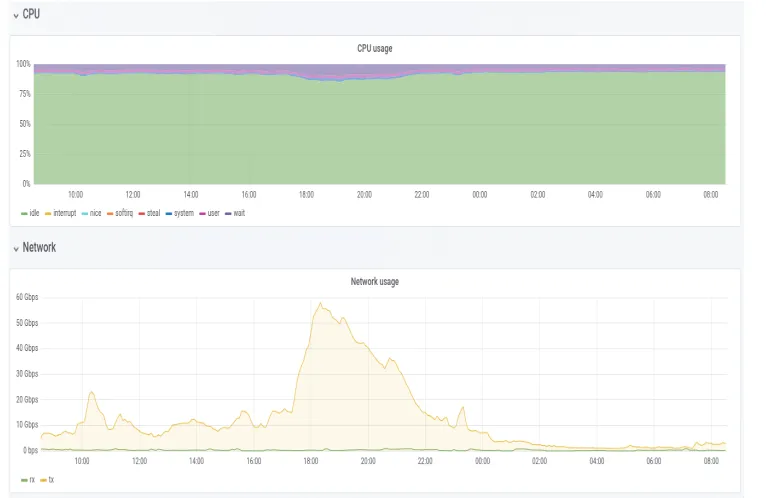Click the Network section heading text
Image resolution: width=766 pixels, height=498 pixels.
tap(39, 247)
